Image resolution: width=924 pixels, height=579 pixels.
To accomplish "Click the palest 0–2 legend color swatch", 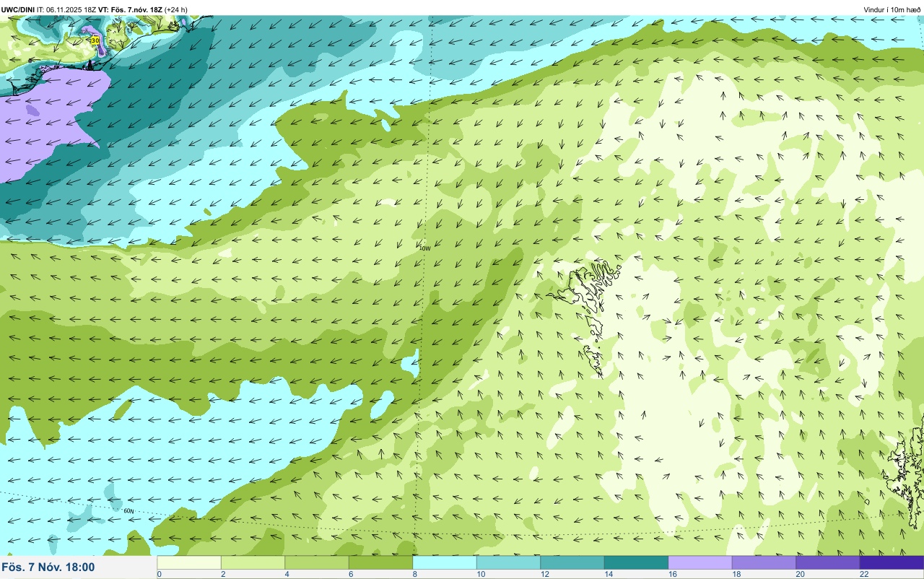I will (189, 562).
